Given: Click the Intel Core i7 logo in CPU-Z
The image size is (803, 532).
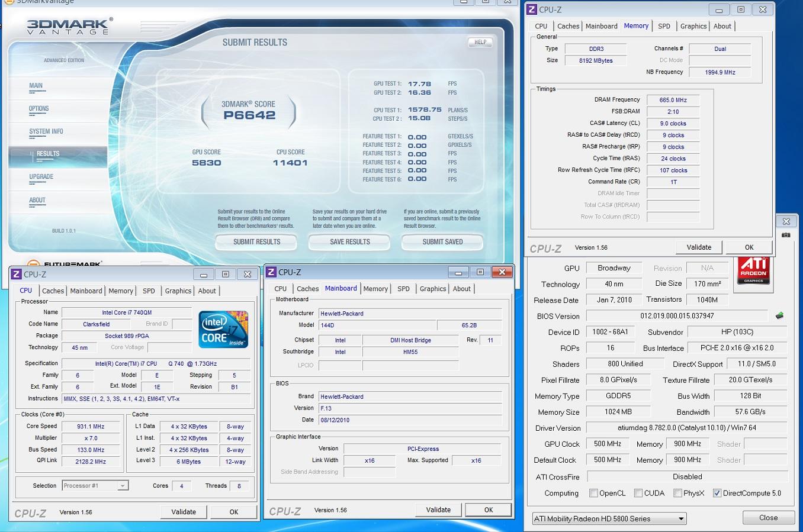Looking at the screenshot, I should tap(223, 329).
